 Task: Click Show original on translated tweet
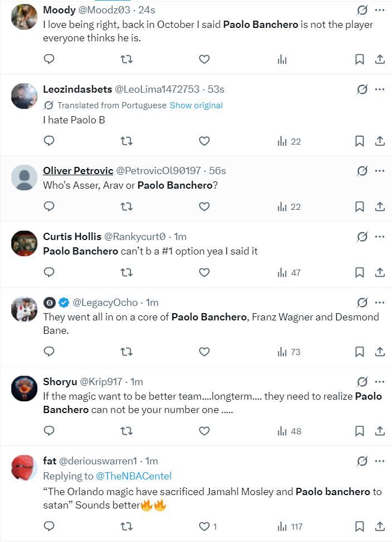196,105
